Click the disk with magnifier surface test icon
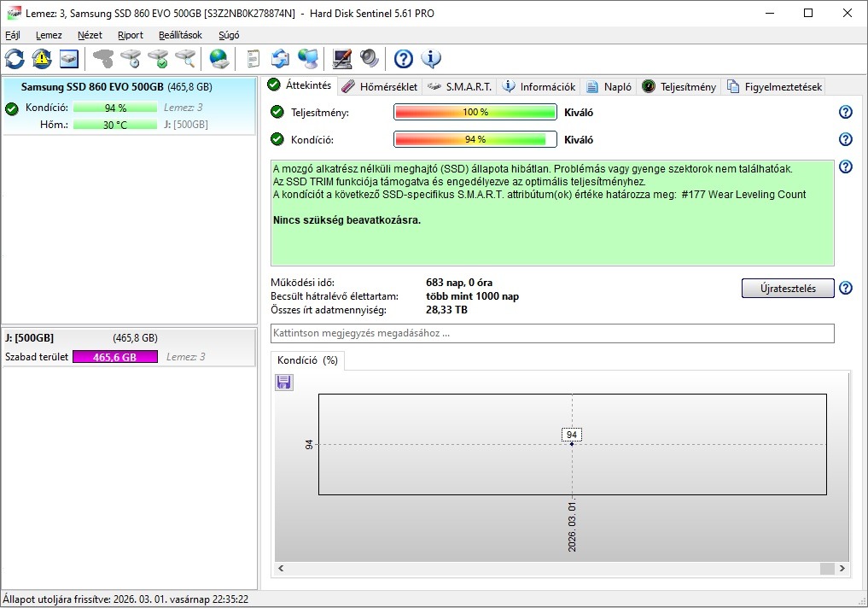 [185, 58]
